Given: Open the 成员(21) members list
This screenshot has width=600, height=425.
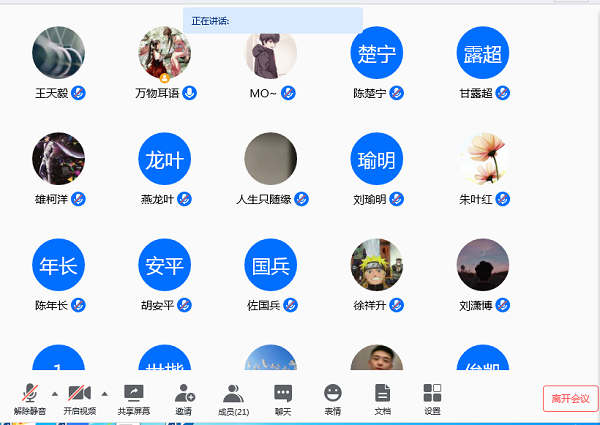Looking at the screenshot, I should [233, 397].
